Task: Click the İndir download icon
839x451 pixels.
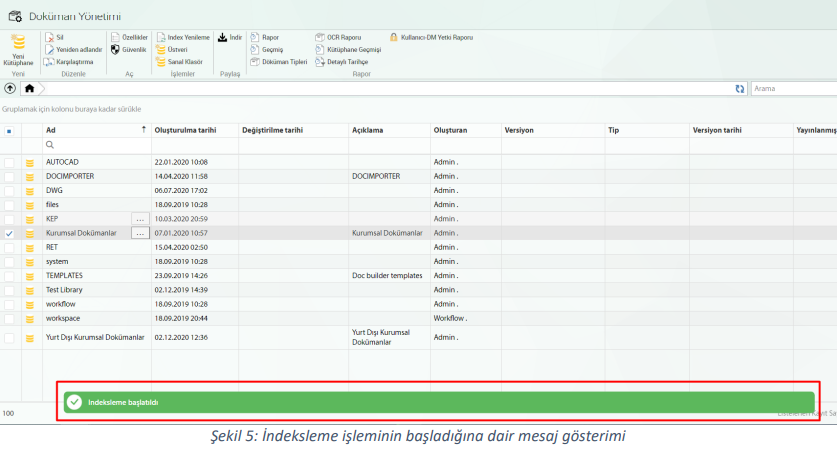Action: 223,37
